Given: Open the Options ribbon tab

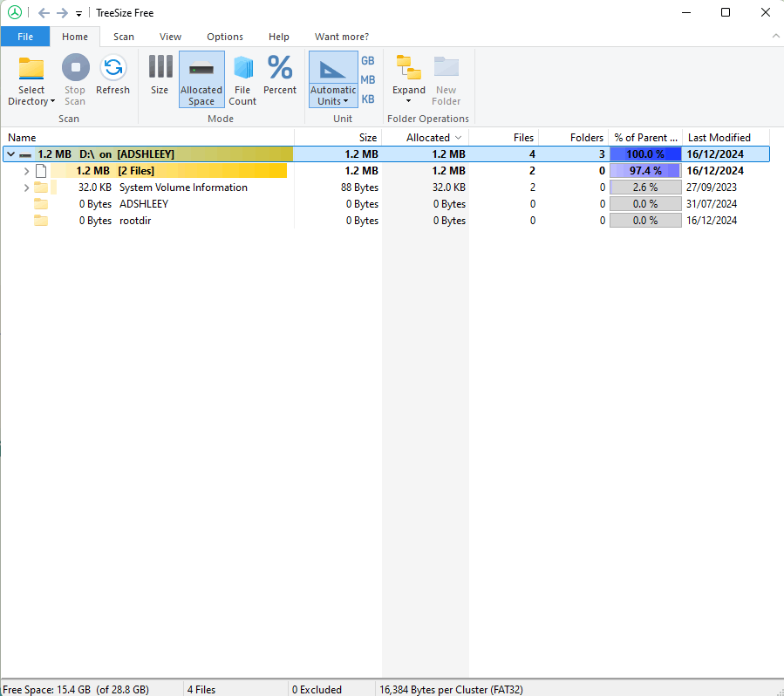Looking at the screenshot, I should 225,37.
